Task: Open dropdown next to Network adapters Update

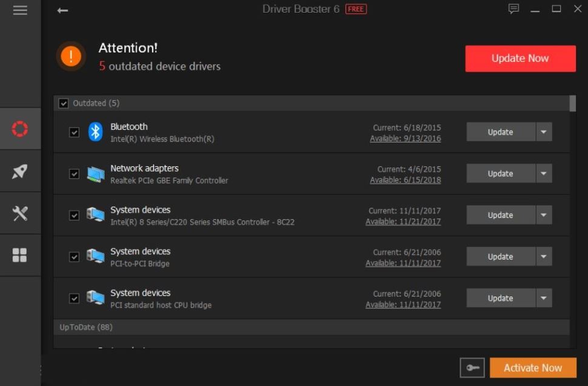Action: tap(544, 174)
